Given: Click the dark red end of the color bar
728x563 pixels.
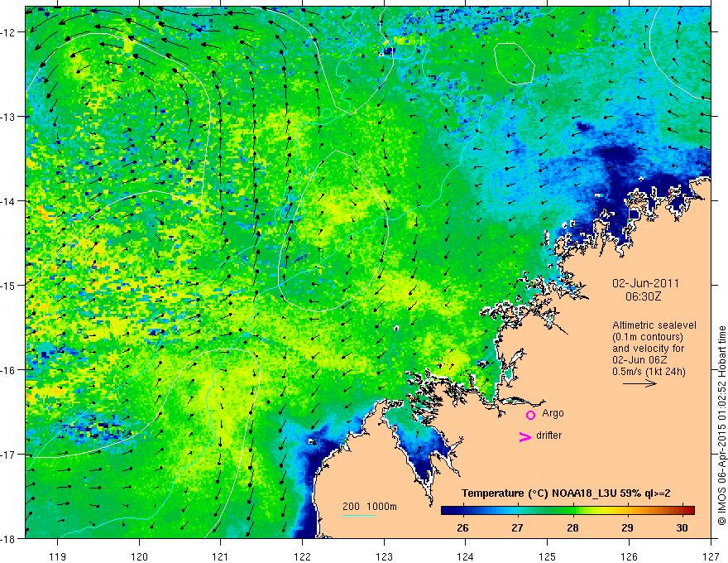Looking at the screenshot, I should coord(691,510).
